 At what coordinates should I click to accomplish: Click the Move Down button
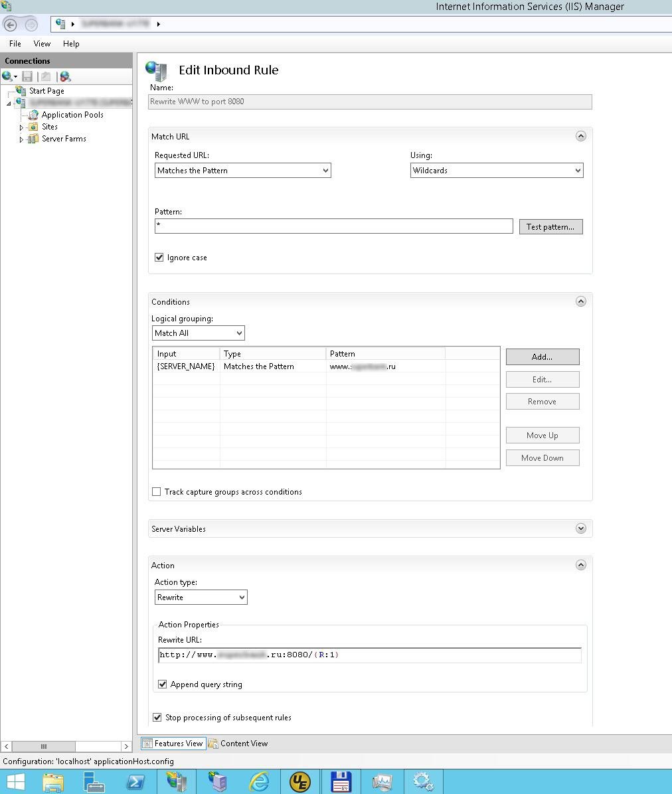(543, 458)
